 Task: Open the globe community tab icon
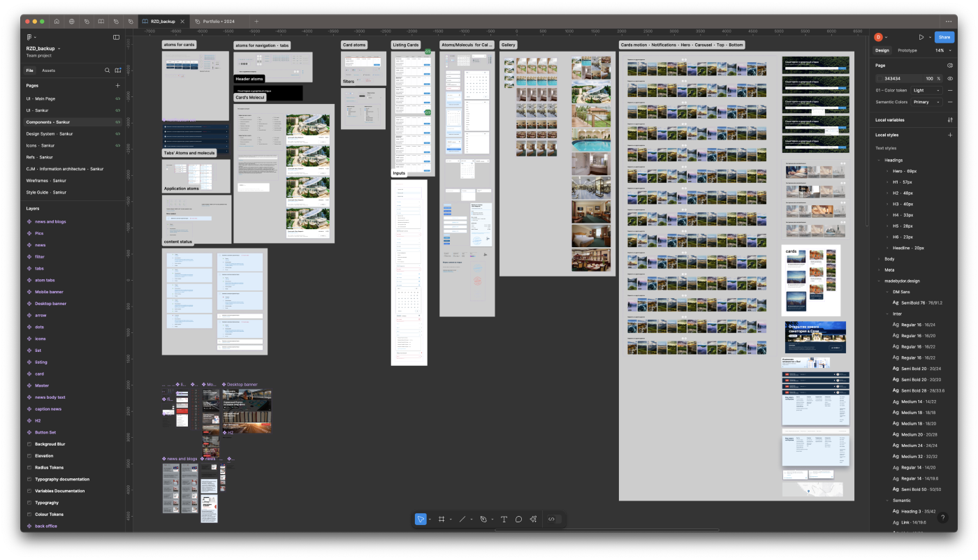click(72, 22)
